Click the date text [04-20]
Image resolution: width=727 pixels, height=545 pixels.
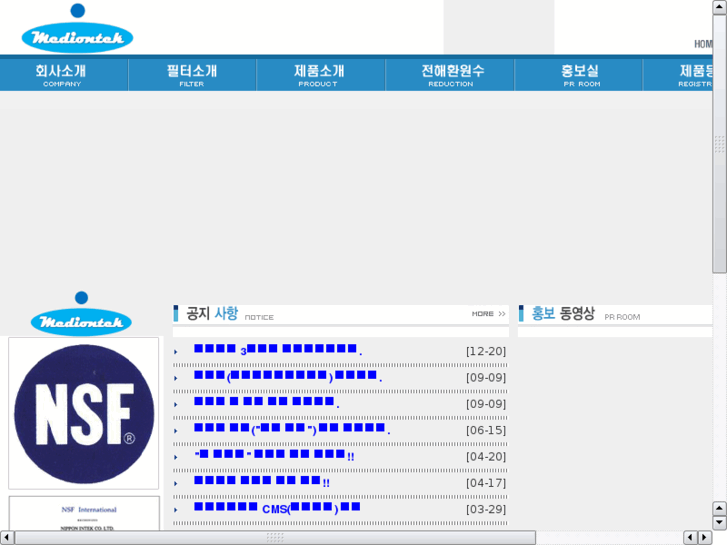(x=486, y=456)
